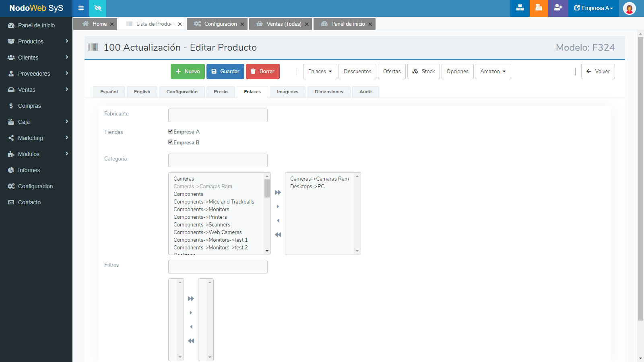Switch to the Imágenes tab

coord(287,92)
